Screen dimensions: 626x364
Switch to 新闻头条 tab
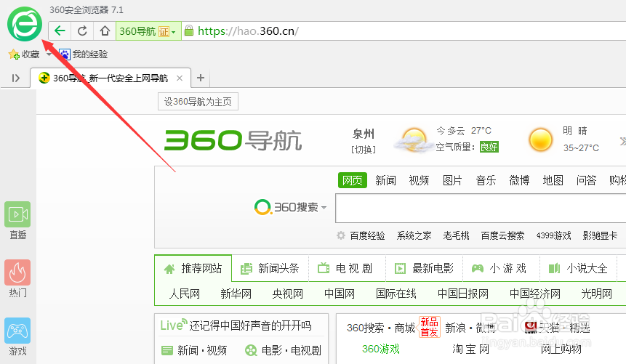click(270, 268)
